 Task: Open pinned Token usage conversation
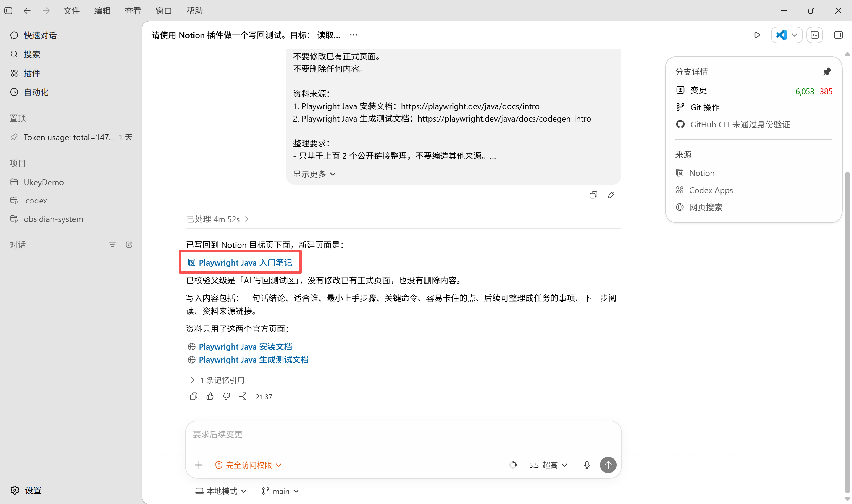coord(71,137)
